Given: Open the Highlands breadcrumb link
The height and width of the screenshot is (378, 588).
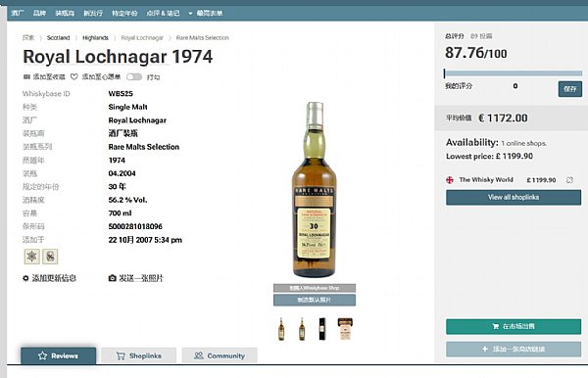Looking at the screenshot, I should point(95,38).
